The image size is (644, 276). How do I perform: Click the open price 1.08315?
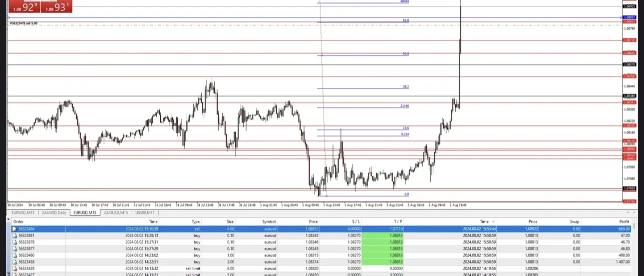click(x=312, y=255)
